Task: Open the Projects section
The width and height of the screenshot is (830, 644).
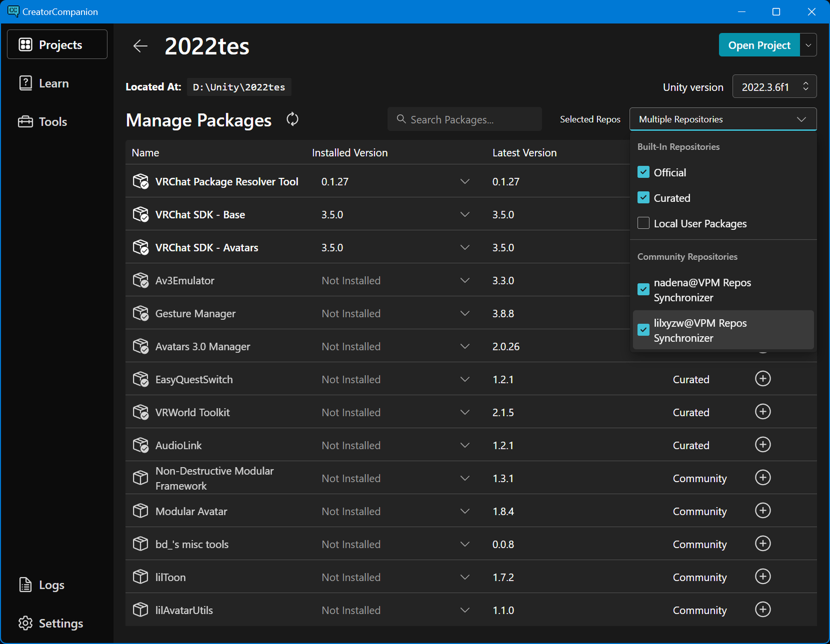Action: 57,45
